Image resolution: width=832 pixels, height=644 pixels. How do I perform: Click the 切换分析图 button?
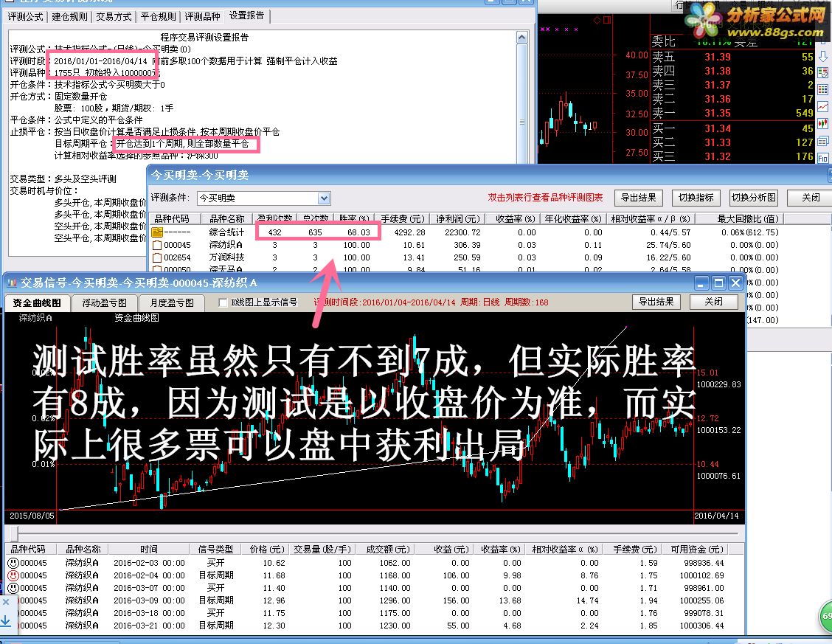coord(754,198)
